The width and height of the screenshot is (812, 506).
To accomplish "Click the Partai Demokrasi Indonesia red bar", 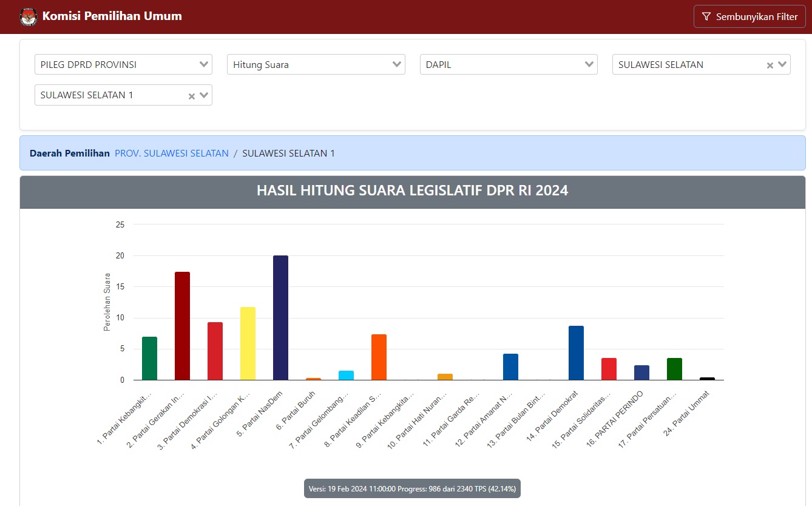I will tap(215, 351).
